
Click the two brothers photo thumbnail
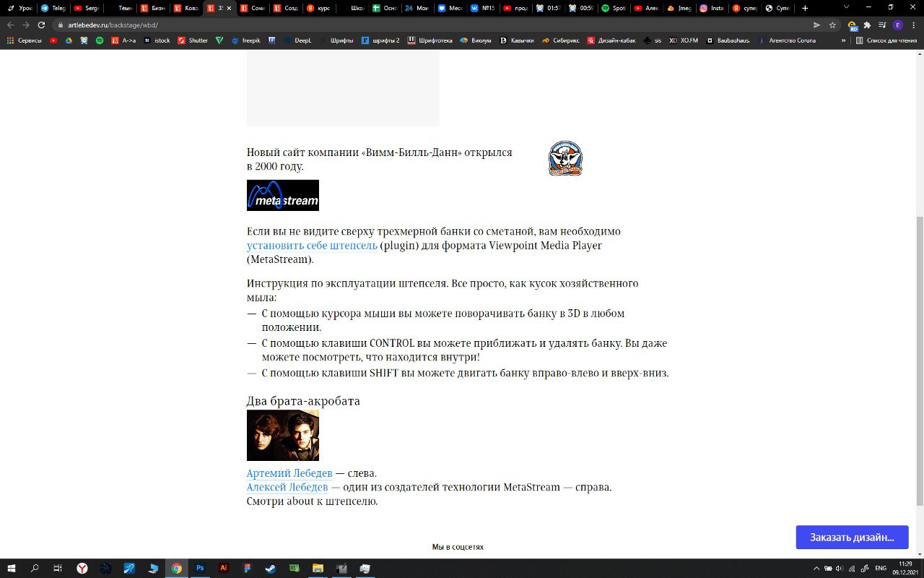(x=283, y=435)
